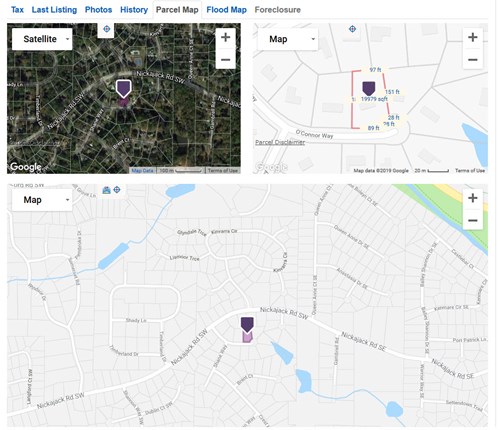Click the recenter target icon on the parcel dimensions map
The image size is (500, 430).
352,29
